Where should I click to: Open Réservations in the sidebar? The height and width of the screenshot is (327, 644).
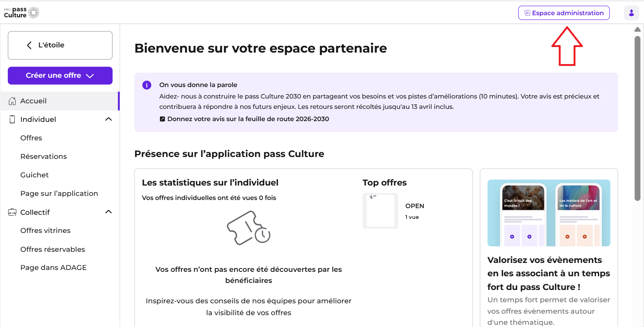tap(44, 156)
